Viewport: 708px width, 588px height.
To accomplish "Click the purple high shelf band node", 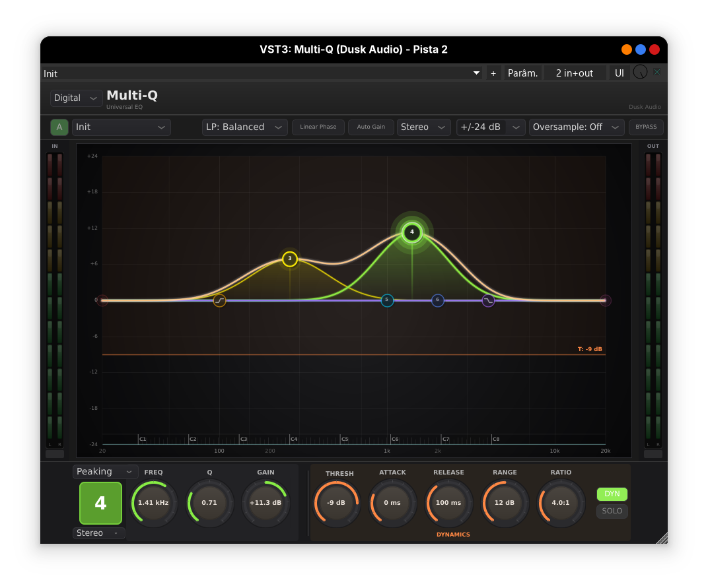I will click(x=488, y=301).
